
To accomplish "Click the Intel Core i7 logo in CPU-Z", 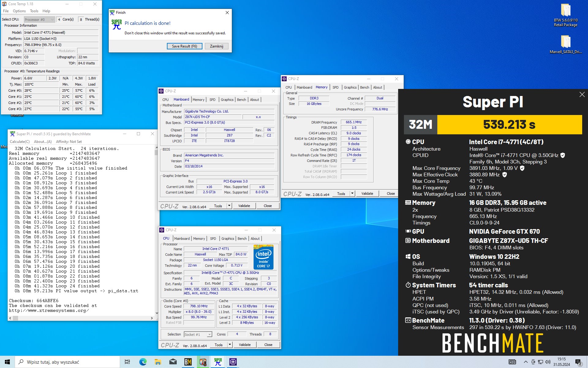I will (x=263, y=257).
